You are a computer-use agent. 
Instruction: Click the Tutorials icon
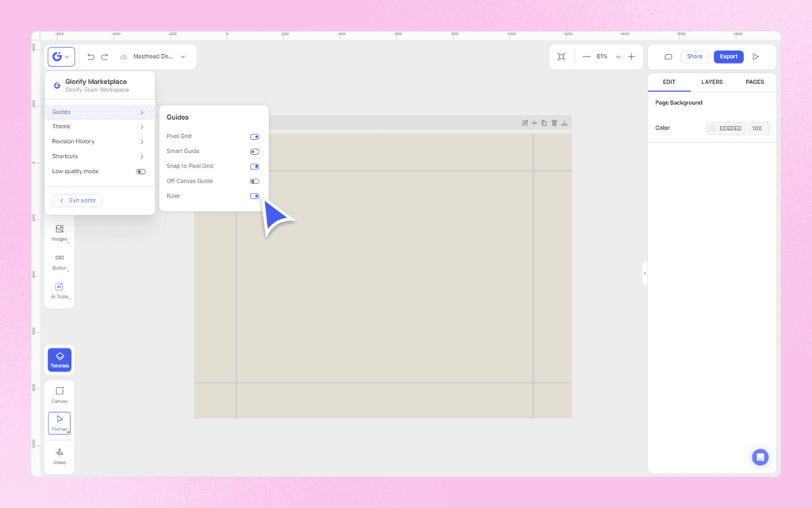[59, 360]
